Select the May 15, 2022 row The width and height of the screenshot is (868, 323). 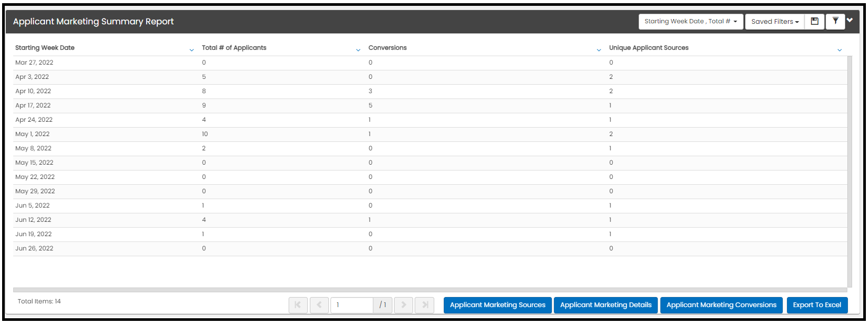429,163
